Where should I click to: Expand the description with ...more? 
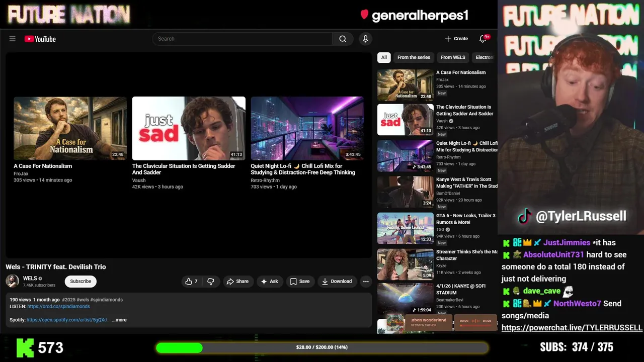119,320
